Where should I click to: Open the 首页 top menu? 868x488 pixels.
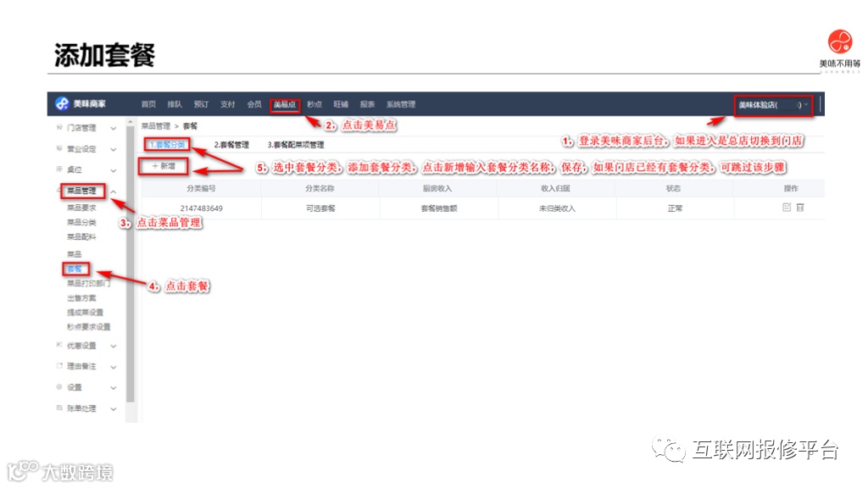tap(148, 104)
